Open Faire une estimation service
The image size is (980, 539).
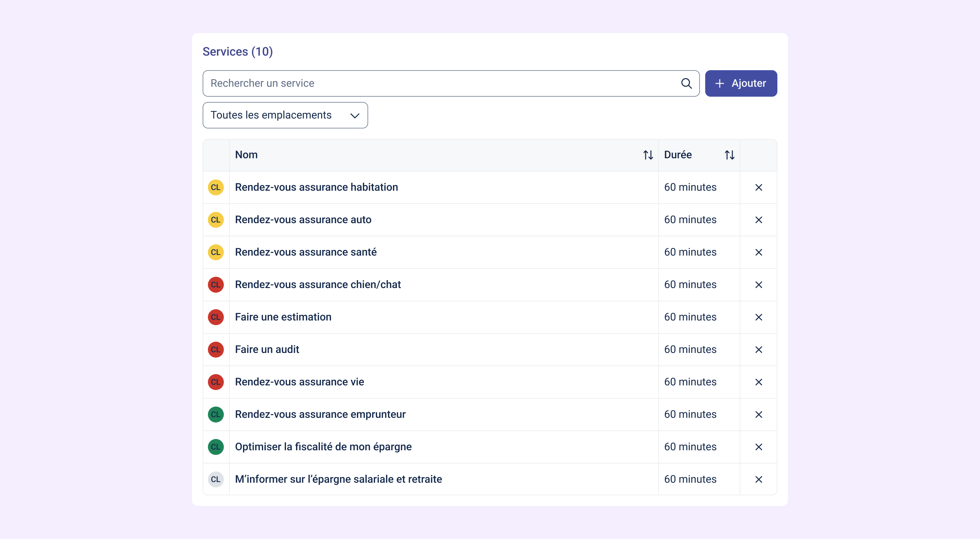(x=283, y=317)
